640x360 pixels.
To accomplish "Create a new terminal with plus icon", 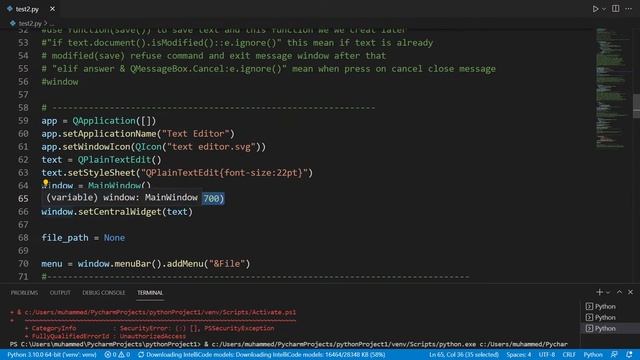I will click(599, 292).
